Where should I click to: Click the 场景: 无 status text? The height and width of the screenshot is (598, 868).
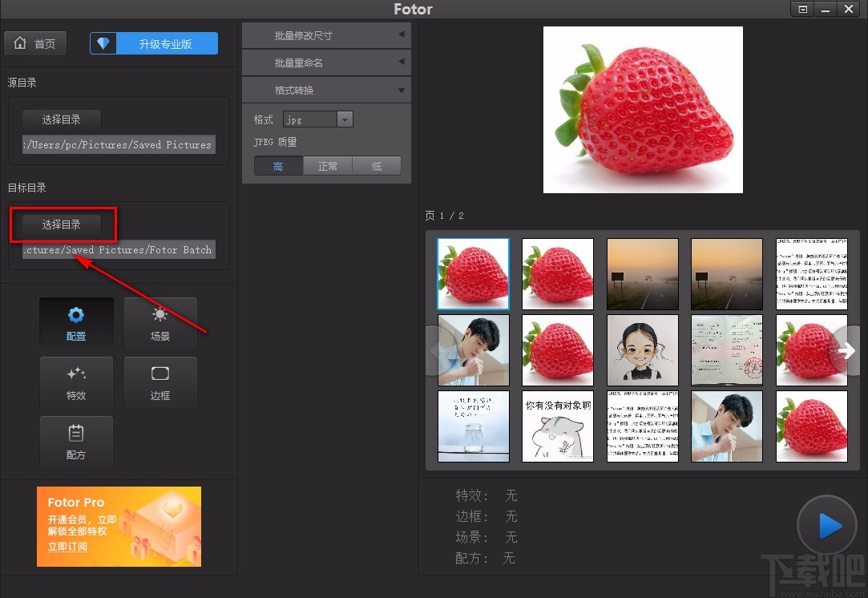486,537
